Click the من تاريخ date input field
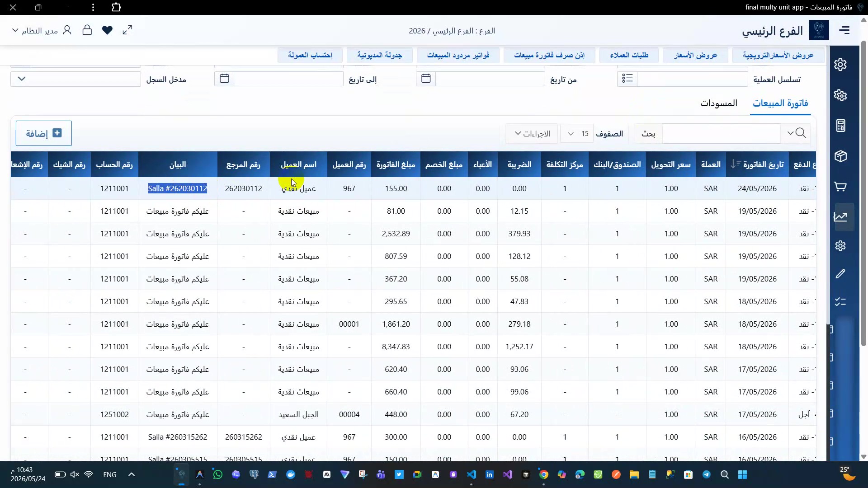The width and height of the screenshot is (868, 488). click(490, 79)
